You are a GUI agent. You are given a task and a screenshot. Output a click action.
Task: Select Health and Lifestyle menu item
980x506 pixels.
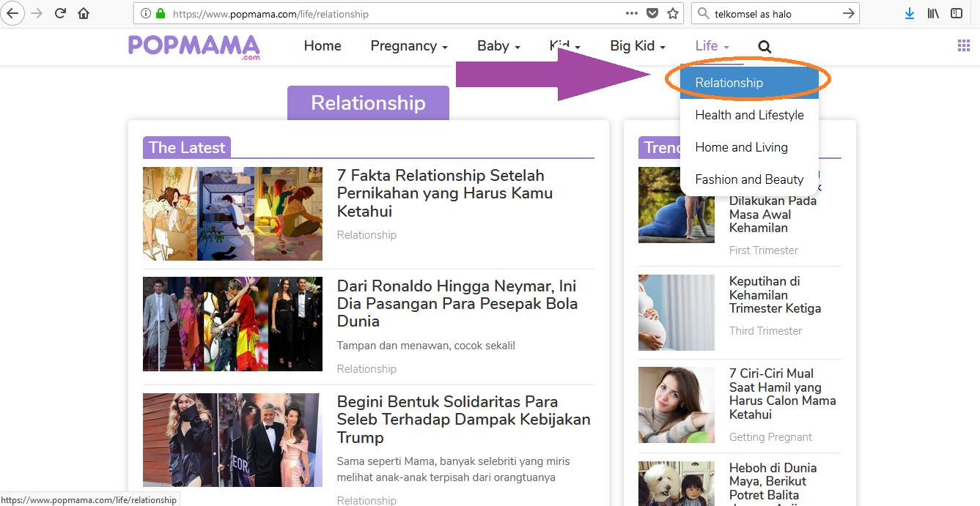click(749, 115)
